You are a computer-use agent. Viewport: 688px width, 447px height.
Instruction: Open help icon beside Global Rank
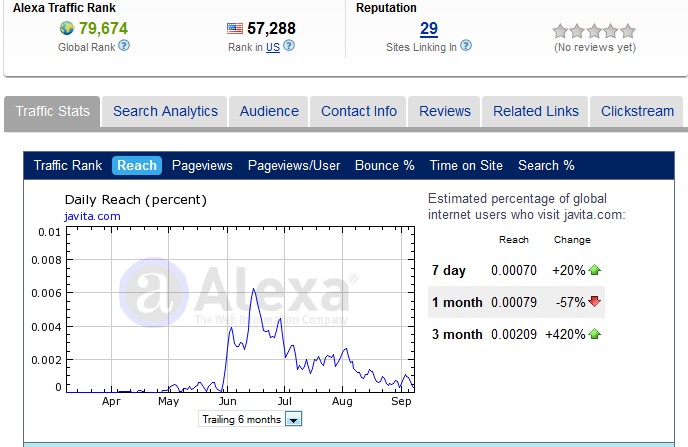tap(124, 46)
